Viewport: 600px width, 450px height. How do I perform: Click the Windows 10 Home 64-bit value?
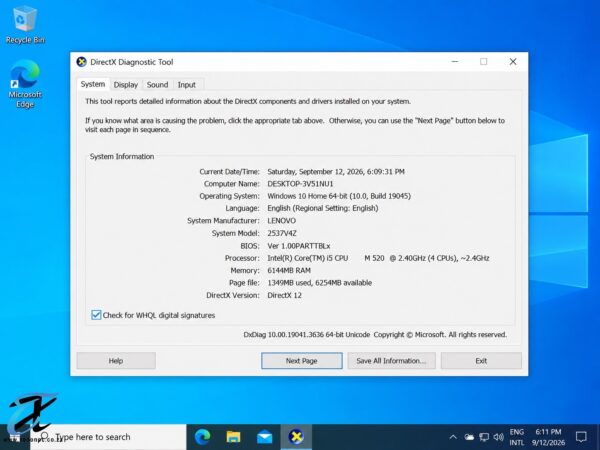[x=339, y=196]
